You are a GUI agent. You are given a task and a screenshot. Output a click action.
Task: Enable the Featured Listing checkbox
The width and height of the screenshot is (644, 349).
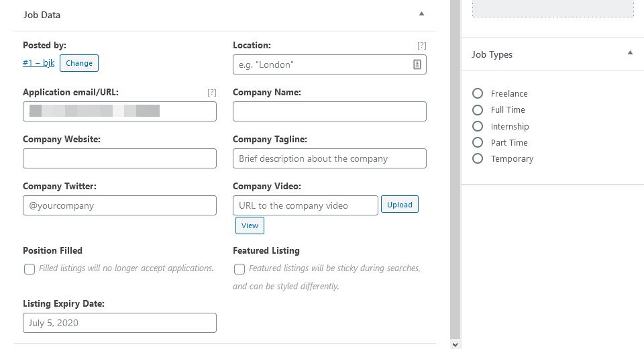[x=239, y=269]
